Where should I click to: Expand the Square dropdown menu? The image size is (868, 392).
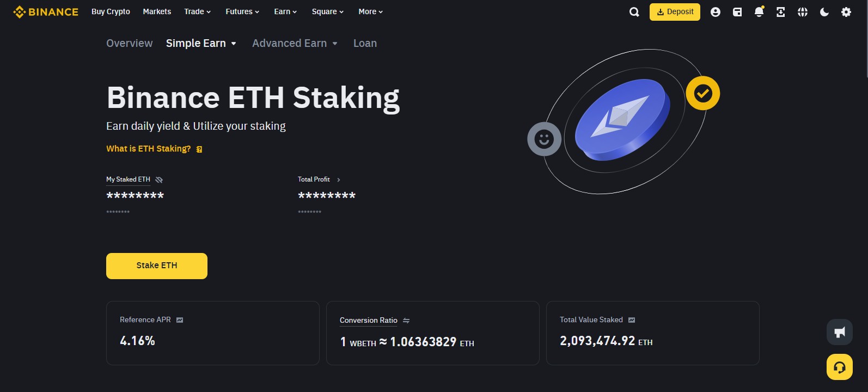pos(328,11)
